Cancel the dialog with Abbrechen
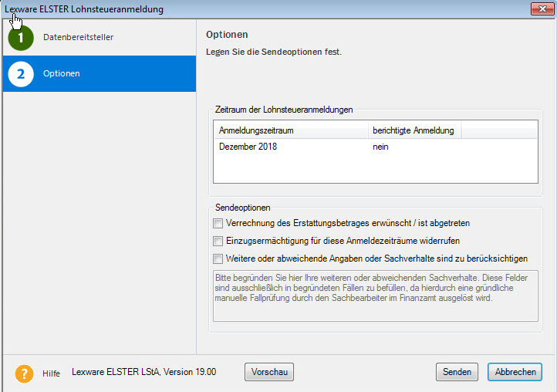The image size is (557, 392). (515, 372)
